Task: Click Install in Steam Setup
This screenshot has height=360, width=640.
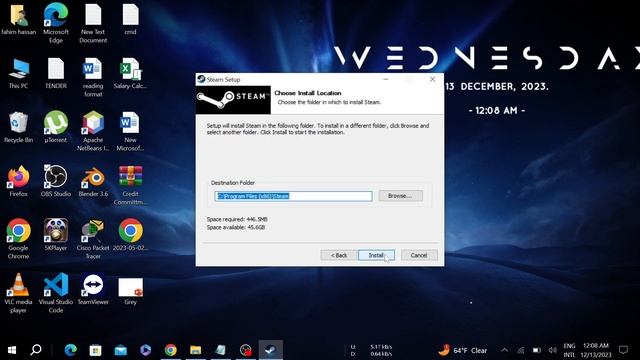Action: [376, 255]
